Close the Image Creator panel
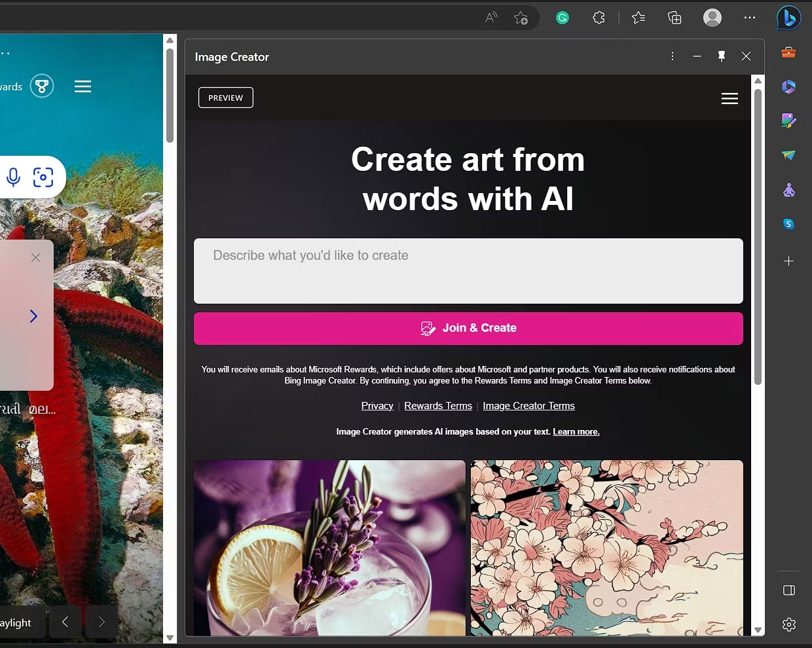This screenshot has width=812, height=648. click(x=746, y=56)
